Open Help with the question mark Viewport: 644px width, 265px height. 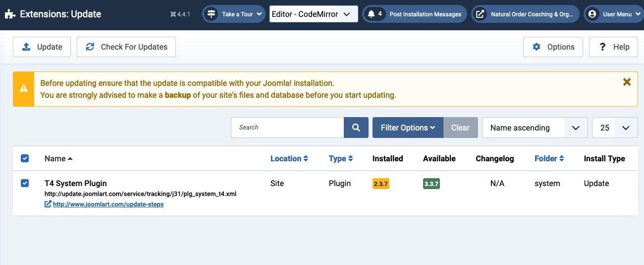click(x=613, y=47)
